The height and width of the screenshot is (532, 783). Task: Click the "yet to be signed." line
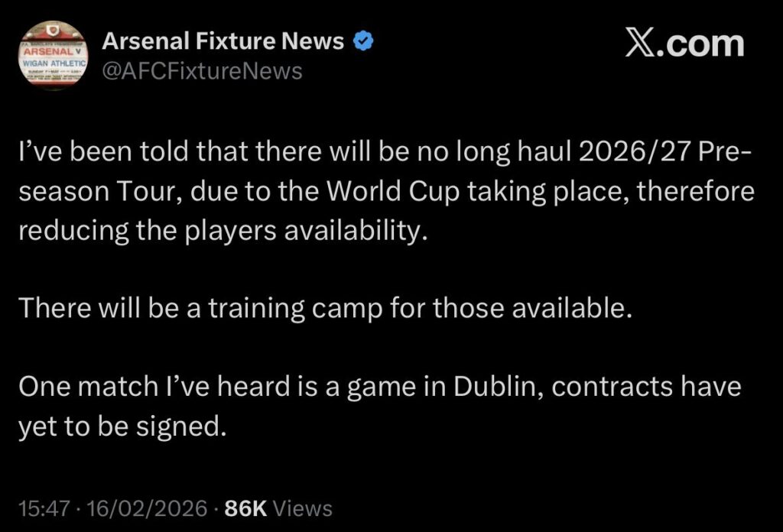tap(122, 426)
